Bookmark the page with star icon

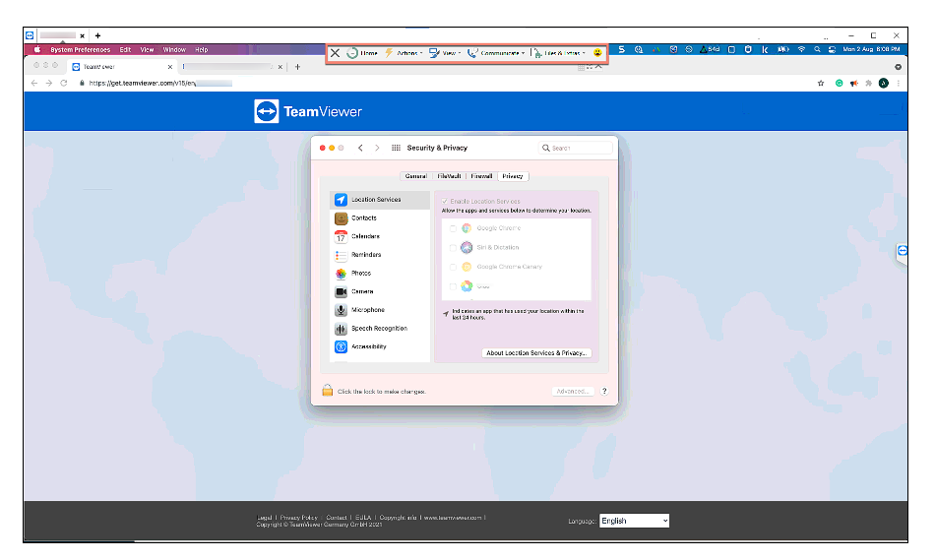(x=821, y=83)
